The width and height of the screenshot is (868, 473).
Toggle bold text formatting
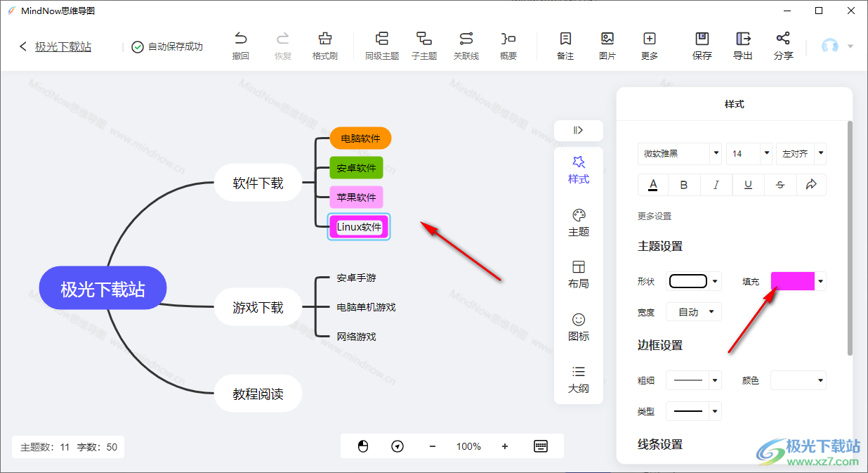[x=685, y=185]
